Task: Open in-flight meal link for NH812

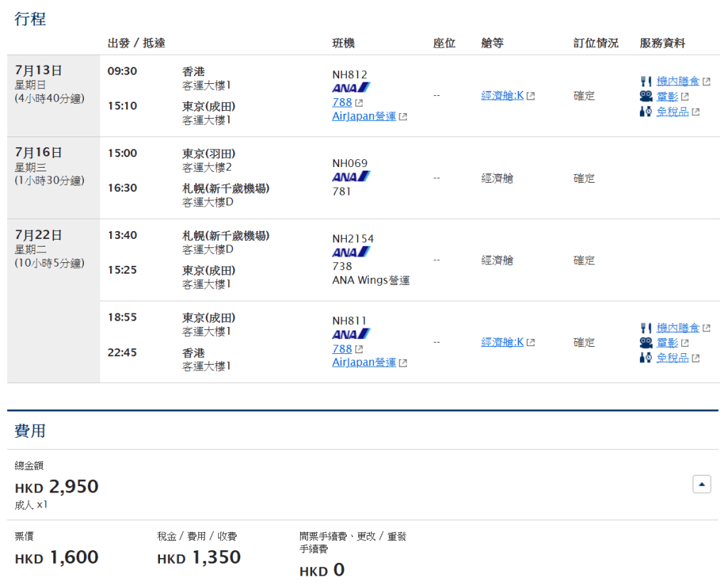Action: point(678,81)
